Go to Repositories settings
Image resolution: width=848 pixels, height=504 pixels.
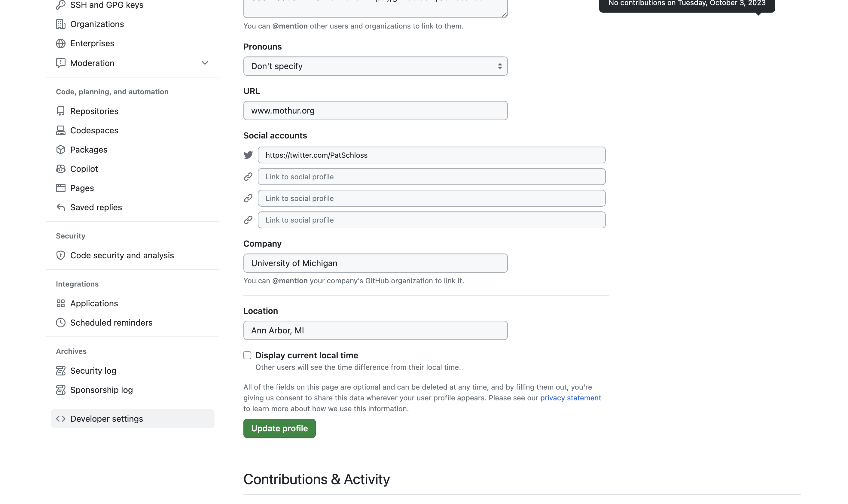(x=94, y=111)
